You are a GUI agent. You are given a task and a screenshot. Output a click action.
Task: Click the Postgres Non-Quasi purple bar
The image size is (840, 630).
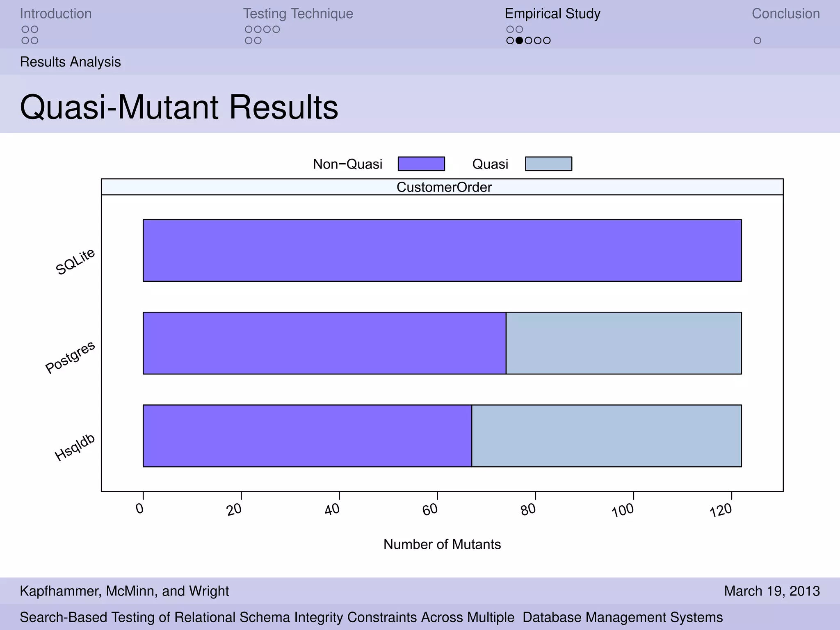pos(324,343)
